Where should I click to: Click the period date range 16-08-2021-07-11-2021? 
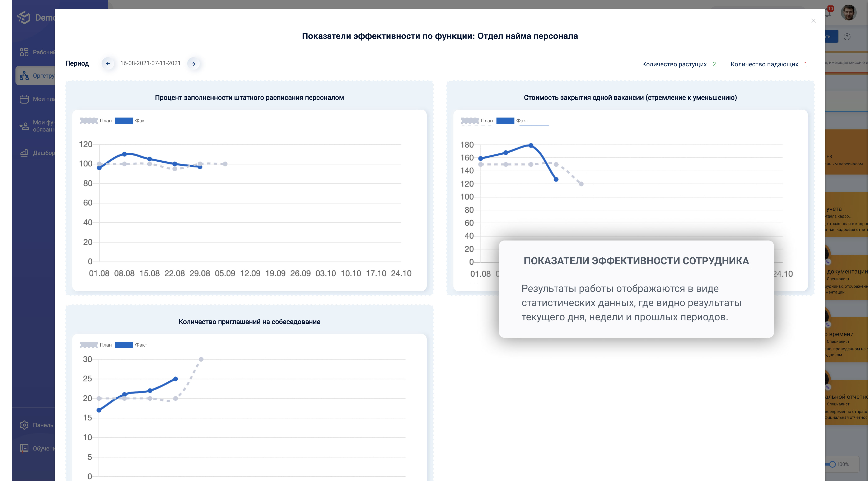pyautogui.click(x=150, y=63)
